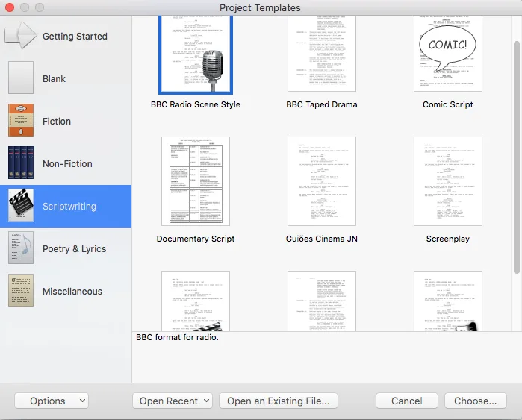Click the Blank template category icon

[21, 78]
